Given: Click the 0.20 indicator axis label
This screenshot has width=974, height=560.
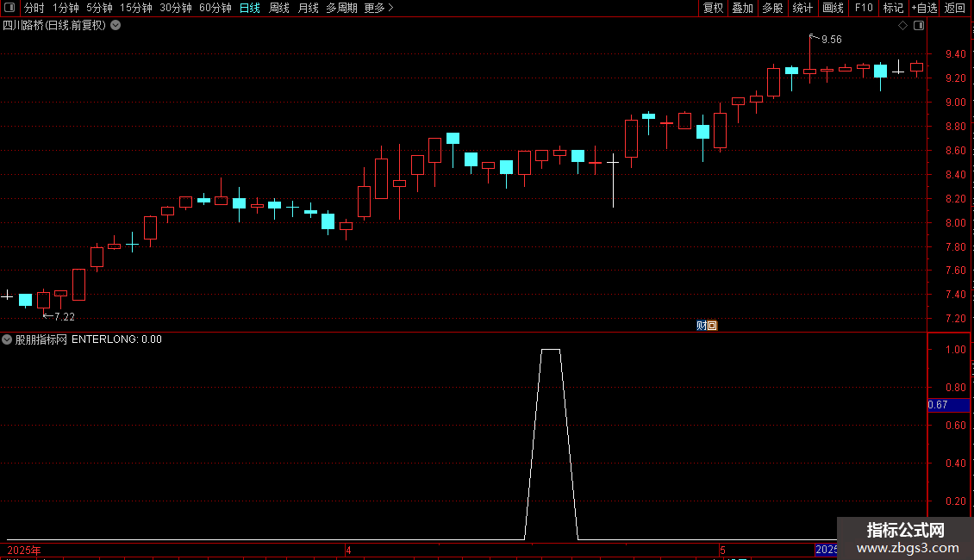Looking at the screenshot, I should click(x=956, y=501).
